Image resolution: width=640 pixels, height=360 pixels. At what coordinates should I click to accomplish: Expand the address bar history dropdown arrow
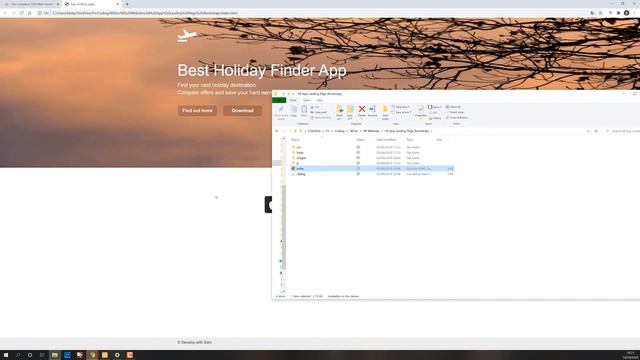coord(588,131)
